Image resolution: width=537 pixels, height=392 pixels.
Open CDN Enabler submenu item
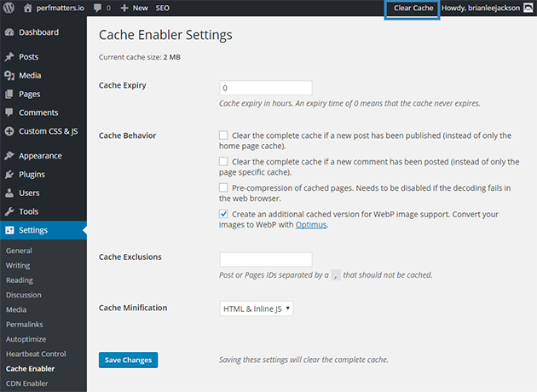coord(26,383)
